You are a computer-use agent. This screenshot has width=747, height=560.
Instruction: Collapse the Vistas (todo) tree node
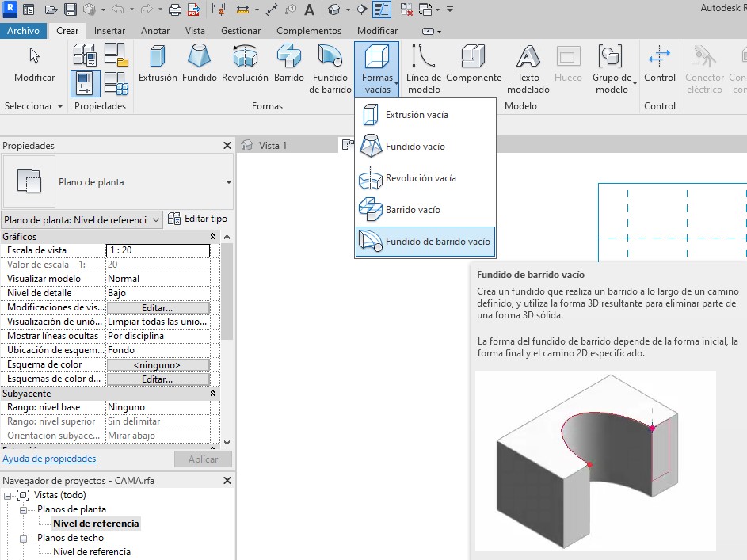click(8, 495)
